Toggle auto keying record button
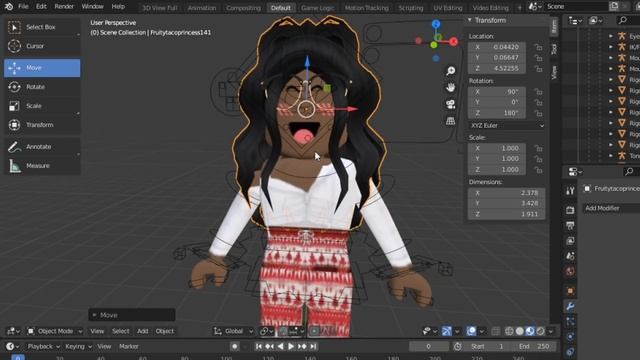Viewport: 640px width, 360px height. (x=235, y=347)
